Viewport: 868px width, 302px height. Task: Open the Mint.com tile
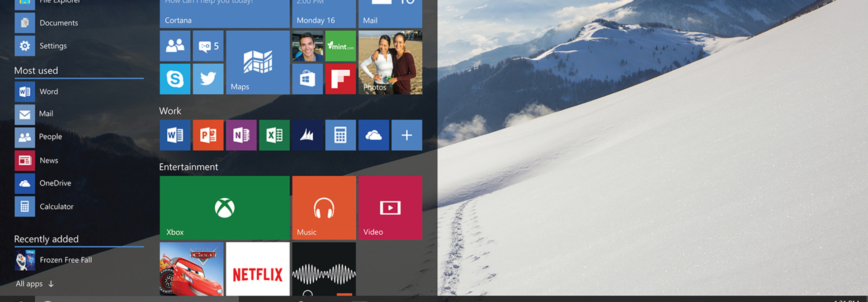click(340, 46)
